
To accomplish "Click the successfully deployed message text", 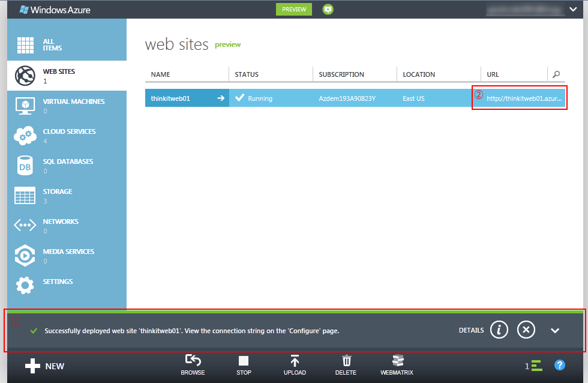I will [x=191, y=331].
